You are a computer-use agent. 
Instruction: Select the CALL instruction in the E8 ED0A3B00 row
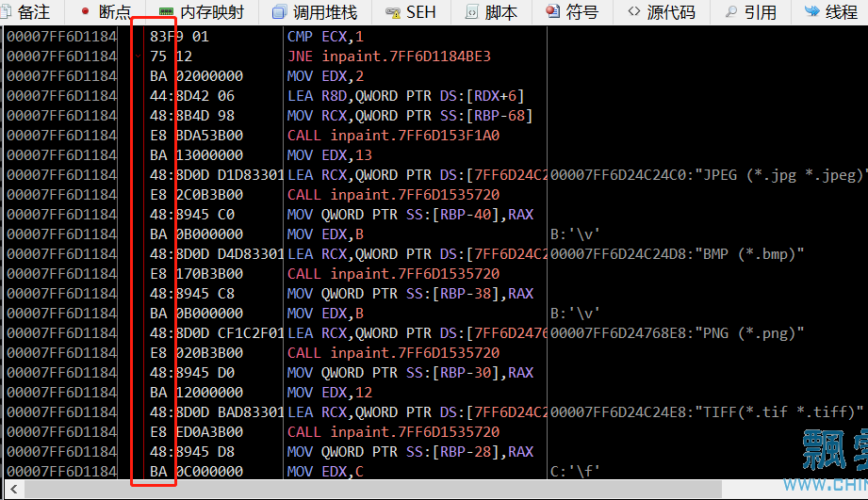(394, 432)
